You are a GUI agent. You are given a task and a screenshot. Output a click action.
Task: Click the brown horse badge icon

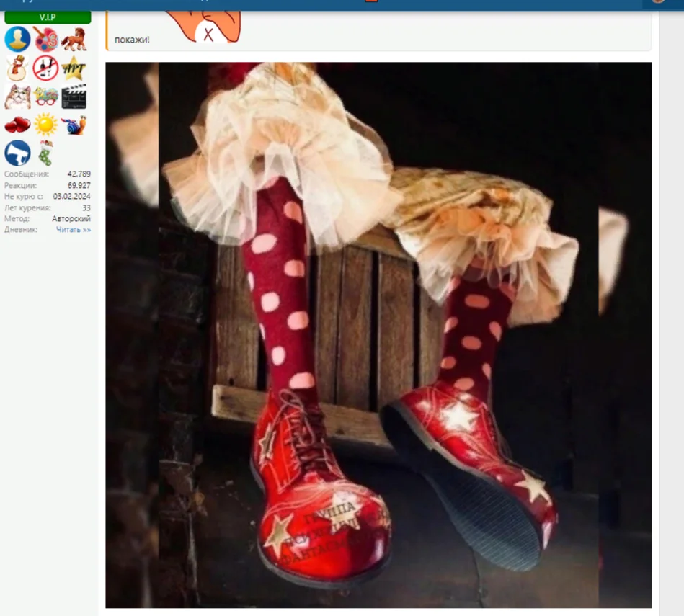[74, 39]
